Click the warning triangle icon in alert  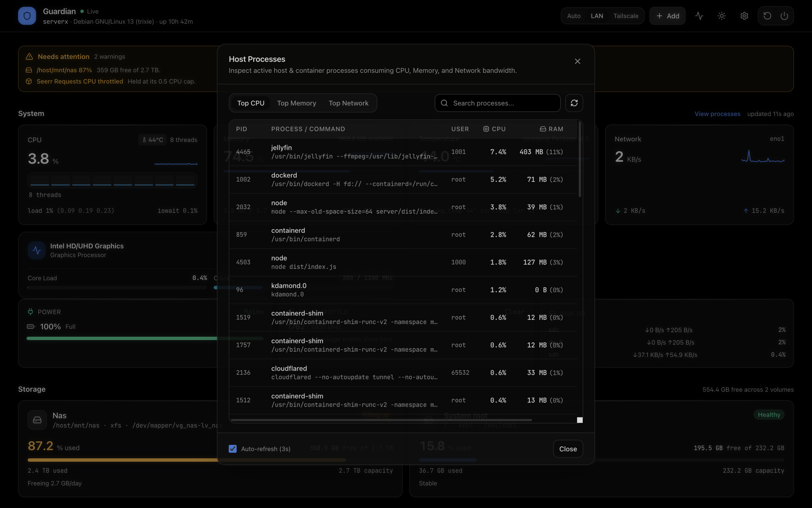click(x=29, y=56)
